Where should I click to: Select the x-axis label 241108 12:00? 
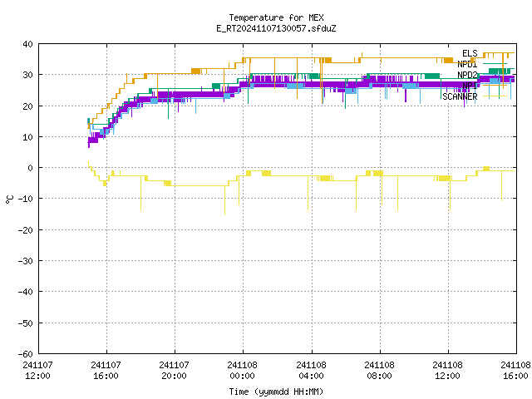(447, 371)
